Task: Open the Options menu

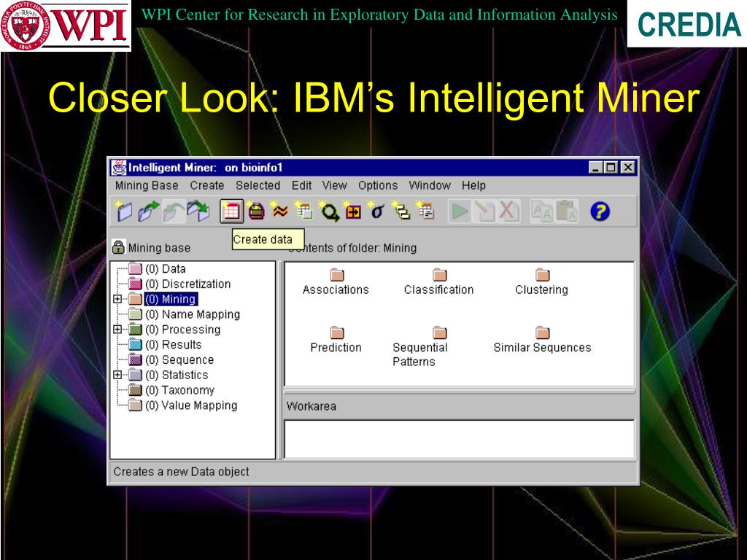Action: [378, 185]
